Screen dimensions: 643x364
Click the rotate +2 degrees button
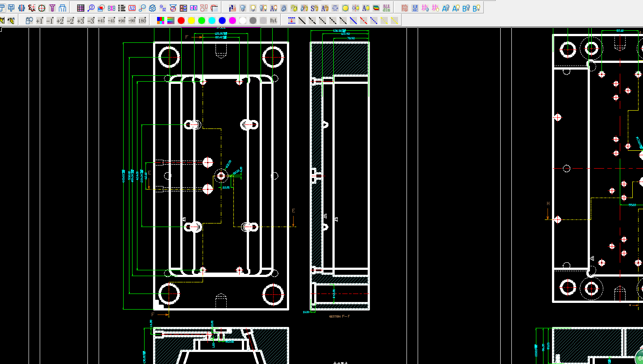60,21
